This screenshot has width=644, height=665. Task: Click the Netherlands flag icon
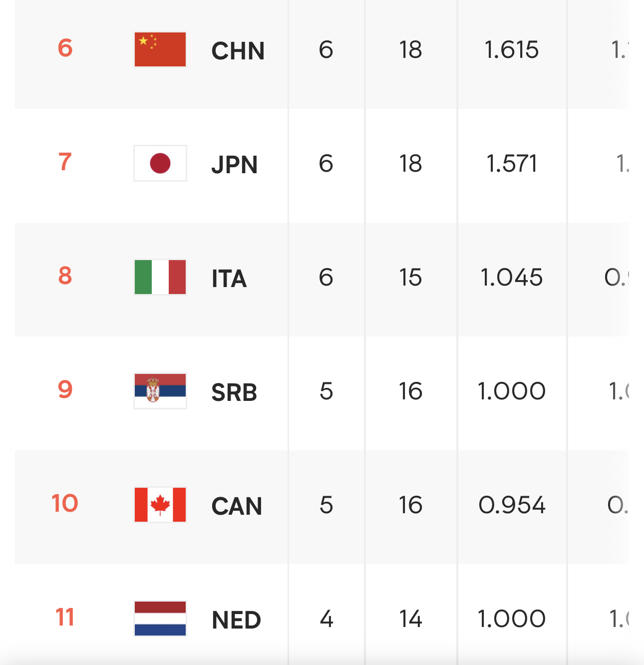(x=160, y=619)
